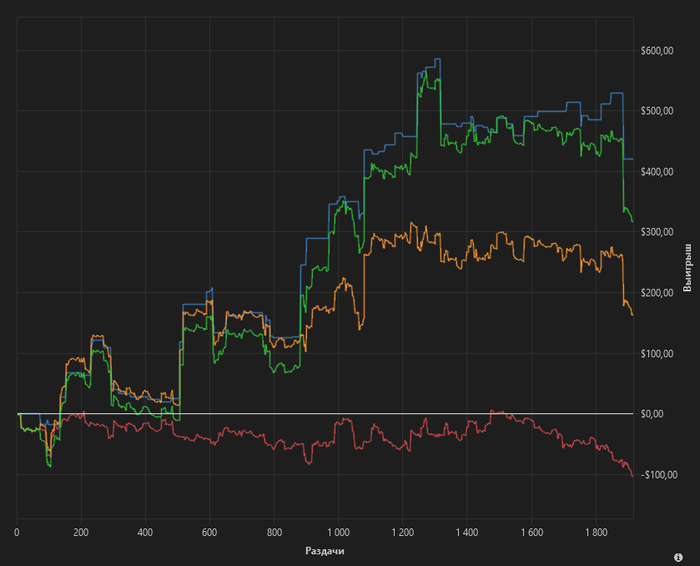Click the 200 tick on hands axis
Image resolution: width=700 pixels, height=566 pixels.
(81, 532)
